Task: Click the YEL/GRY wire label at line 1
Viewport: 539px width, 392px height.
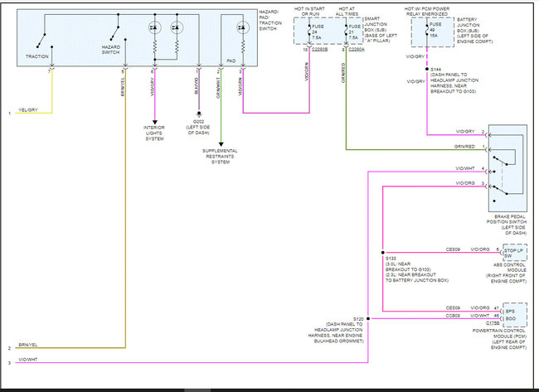Action: tap(28, 110)
